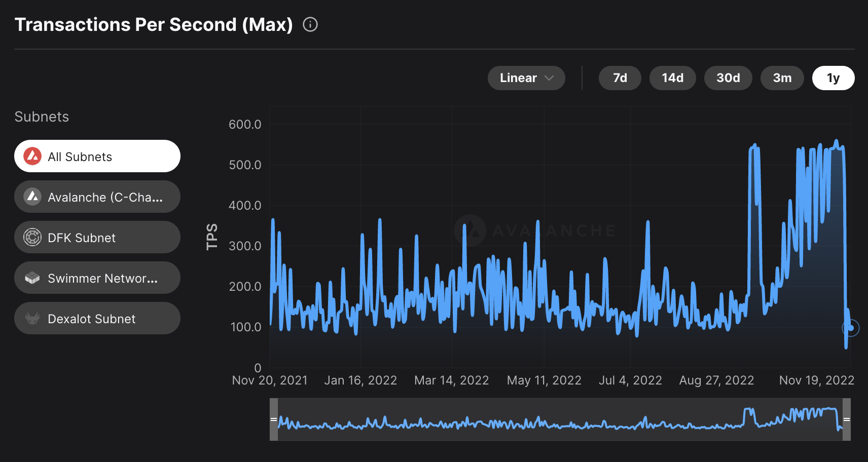Image resolution: width=868 pixels, height=462 pixels.
Task: Select the 7d time range
Action: [620, 78]
